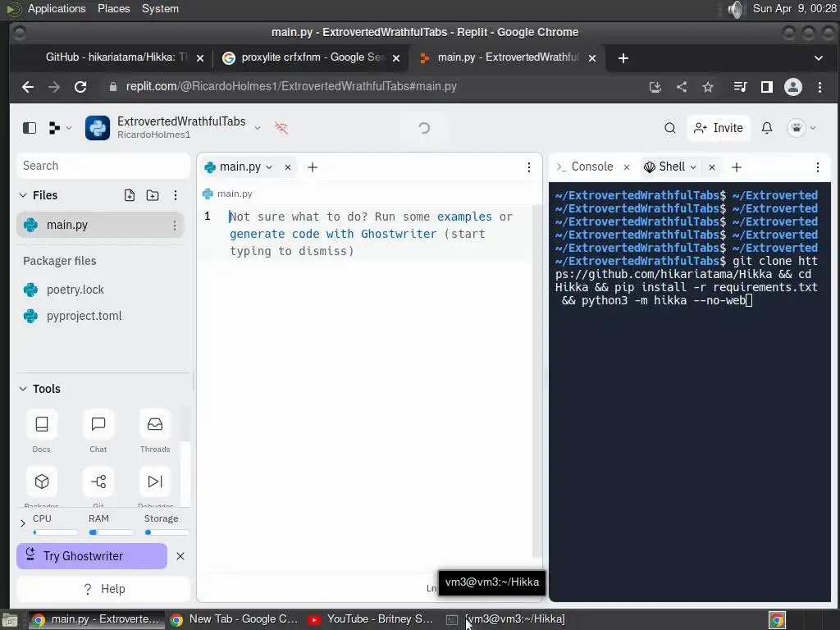Open the Git tool

tap(98, 481)
